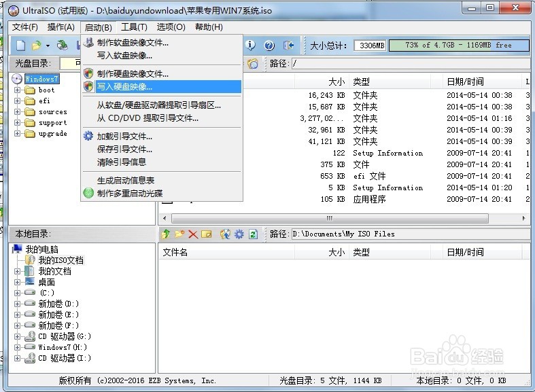Choose 清除引导信息 menu entry
The height and width of the screenshot is (392, 535).
coord(162,162)
